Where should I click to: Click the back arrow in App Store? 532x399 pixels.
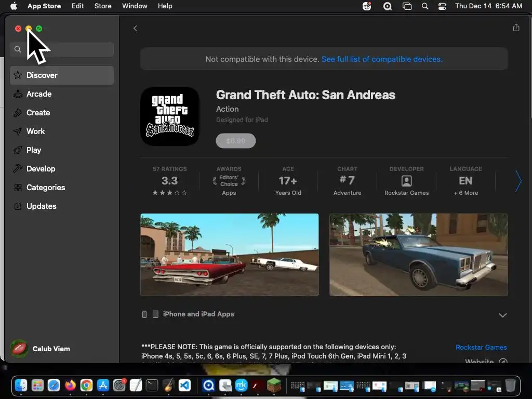tap(135, 28)
